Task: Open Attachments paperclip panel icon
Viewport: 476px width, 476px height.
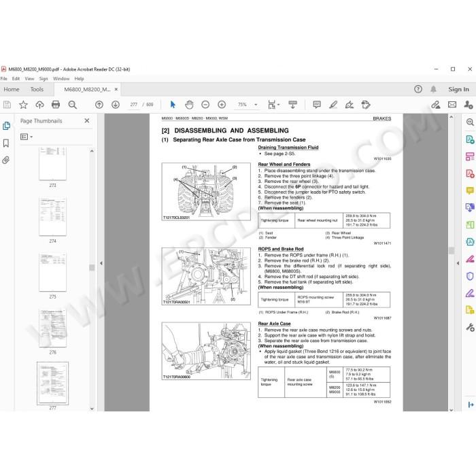Action: click(5, 160)
